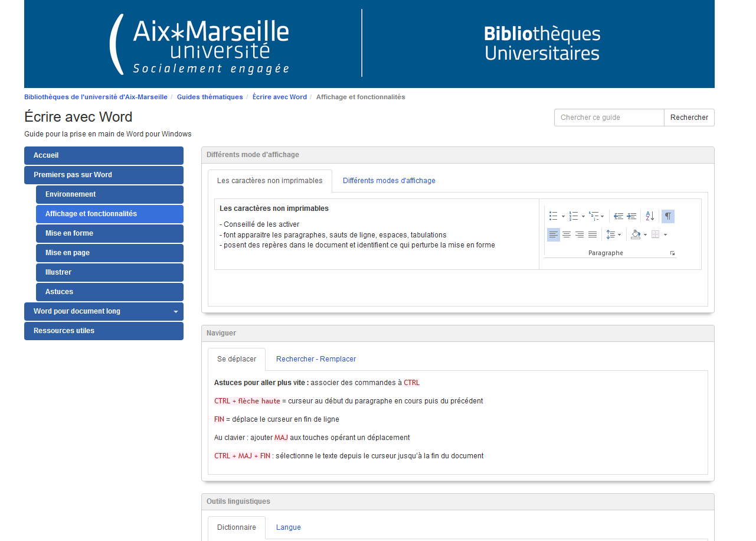Viewport: 756px width, 541px height.
Task: Open the Mise en page section
Action: 110,253
